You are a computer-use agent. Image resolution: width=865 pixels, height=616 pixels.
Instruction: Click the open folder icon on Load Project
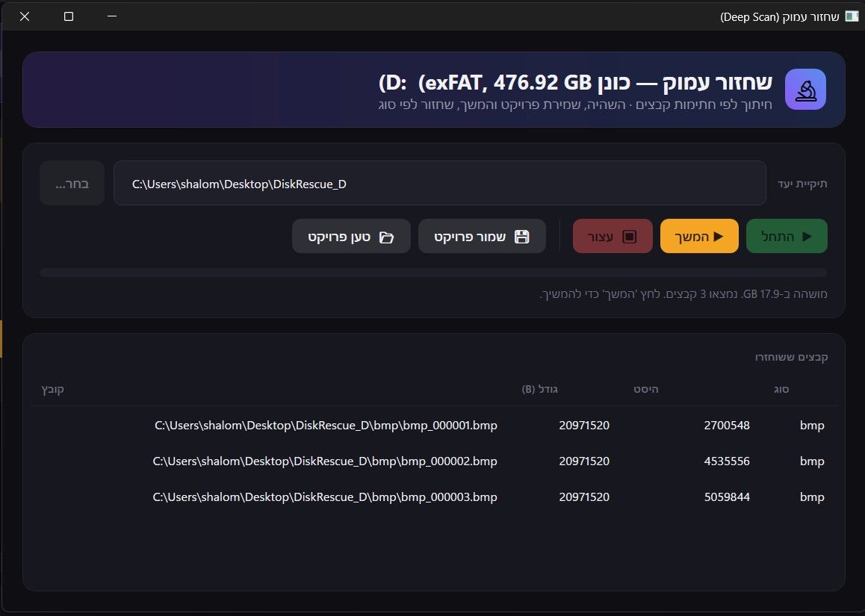(387, 237)
